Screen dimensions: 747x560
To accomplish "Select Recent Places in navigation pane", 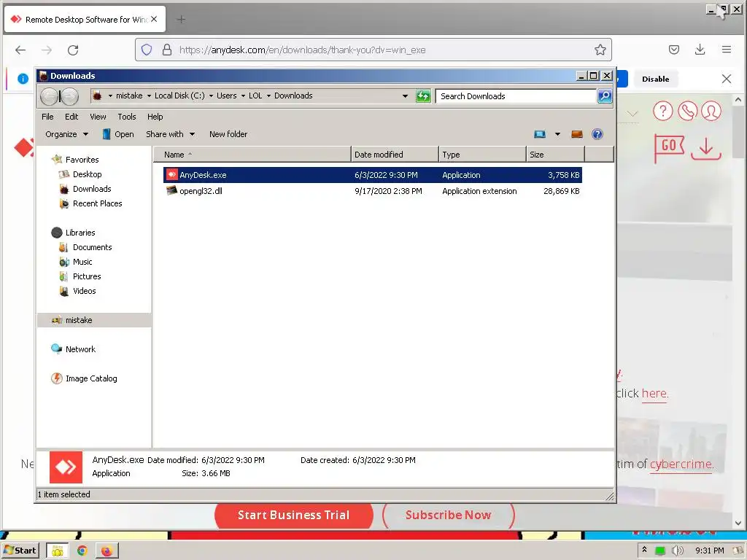I will 90,203.
